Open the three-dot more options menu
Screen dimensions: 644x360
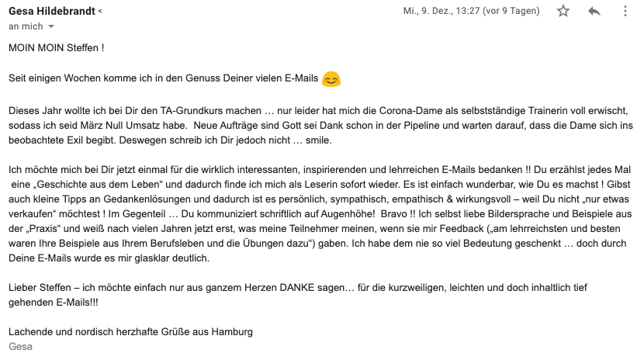point(626,11)
